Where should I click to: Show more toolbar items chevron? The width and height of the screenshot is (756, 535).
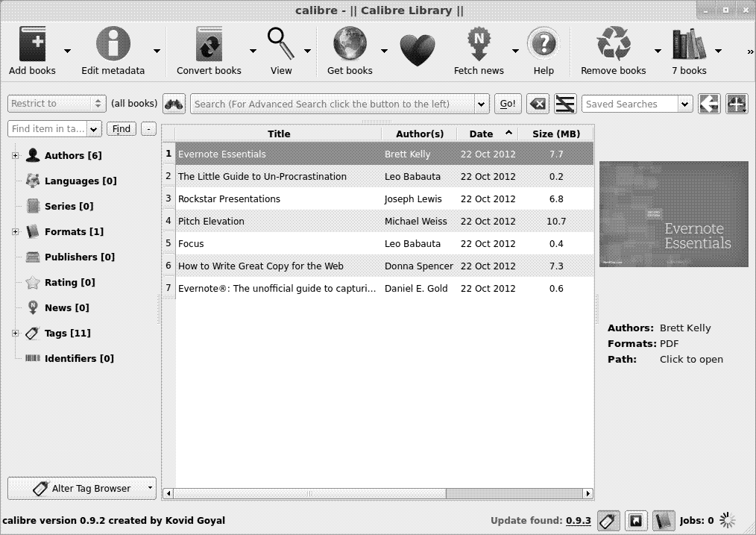(x=750, y=51)
